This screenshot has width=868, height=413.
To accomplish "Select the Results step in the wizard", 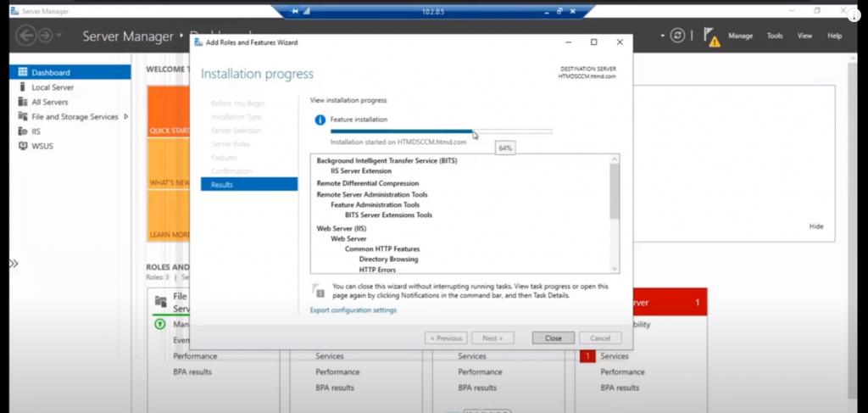I will (x=249, y=184).
